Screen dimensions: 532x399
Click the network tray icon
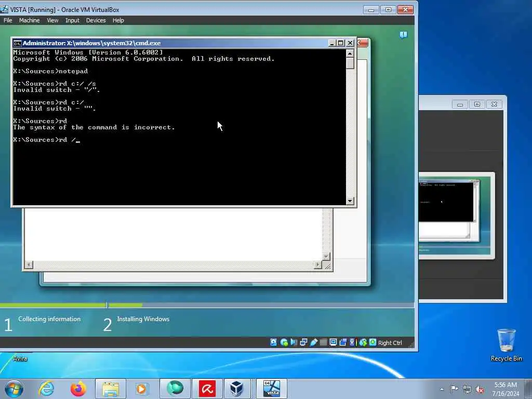[467, 389]
